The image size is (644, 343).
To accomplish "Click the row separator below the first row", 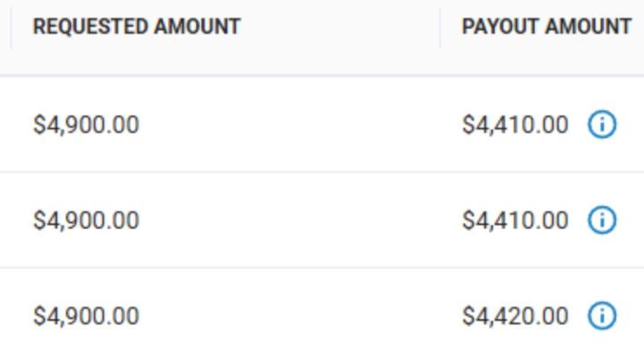I will [322, 172].
